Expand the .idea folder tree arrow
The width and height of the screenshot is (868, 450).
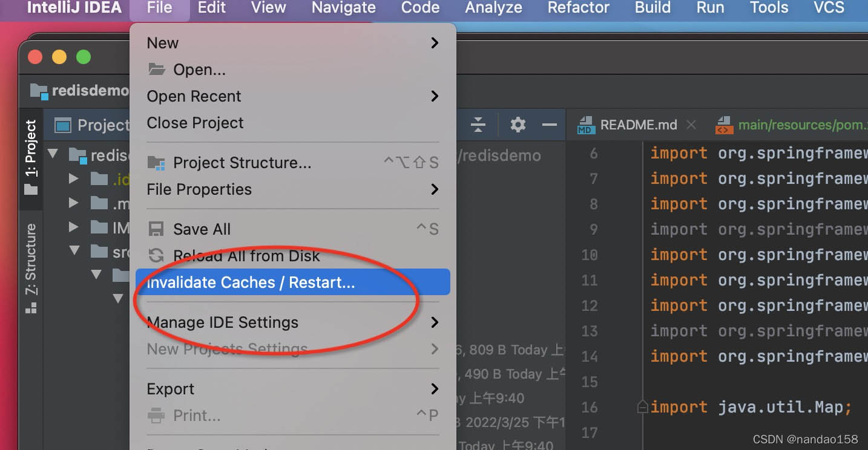(74, 179)
